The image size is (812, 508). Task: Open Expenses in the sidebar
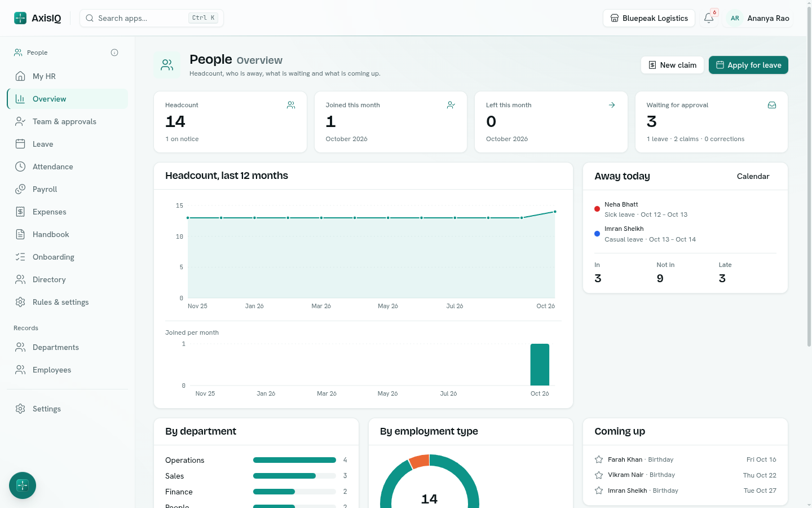point(68,212)
